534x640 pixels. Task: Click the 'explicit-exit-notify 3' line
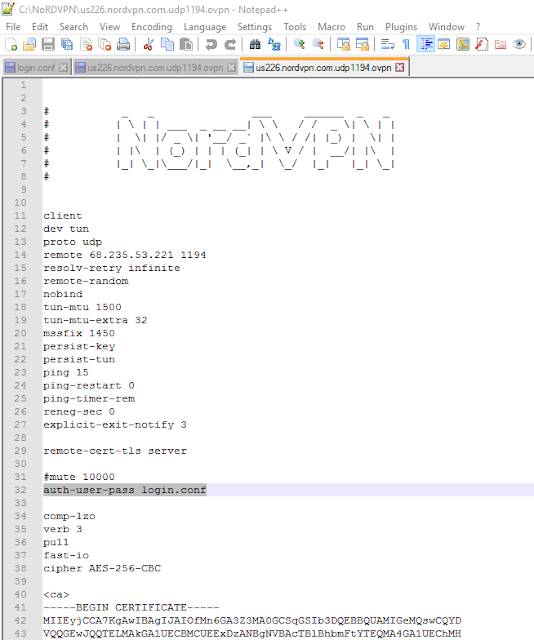pos(115,424)
